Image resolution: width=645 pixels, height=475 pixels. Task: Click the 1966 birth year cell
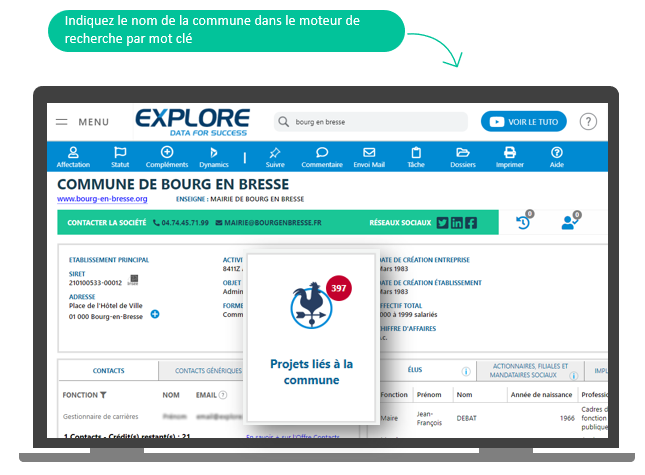point(567,418)
